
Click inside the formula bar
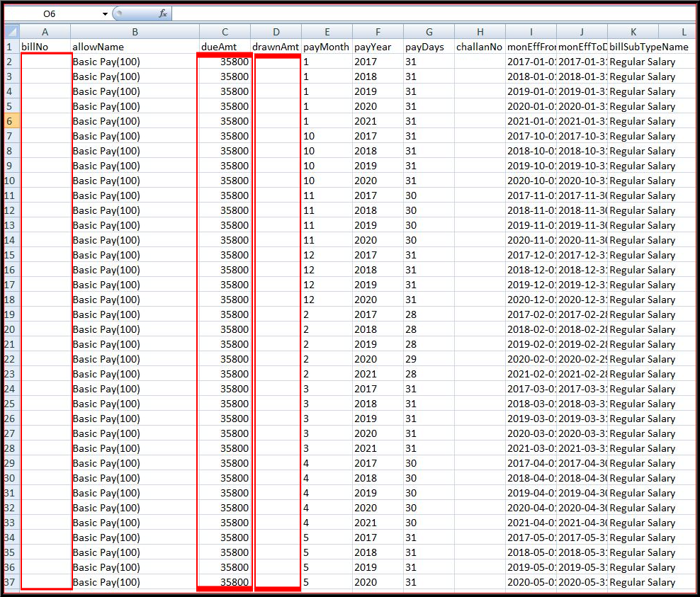tap(433, 14)
